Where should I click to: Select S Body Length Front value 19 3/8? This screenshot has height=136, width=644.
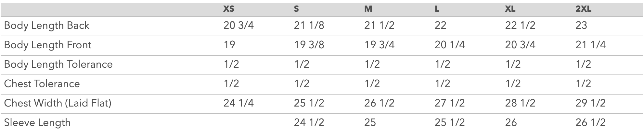(x=309, y=45)
